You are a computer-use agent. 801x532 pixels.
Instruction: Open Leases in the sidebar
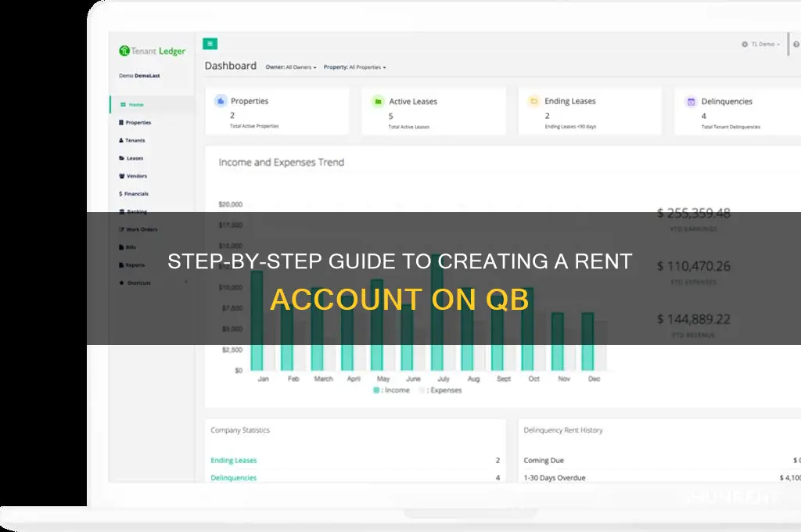pos(131,158)
